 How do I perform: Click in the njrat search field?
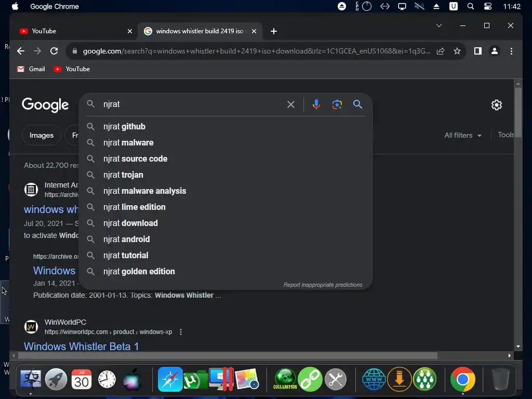click(x=193, y=104)
